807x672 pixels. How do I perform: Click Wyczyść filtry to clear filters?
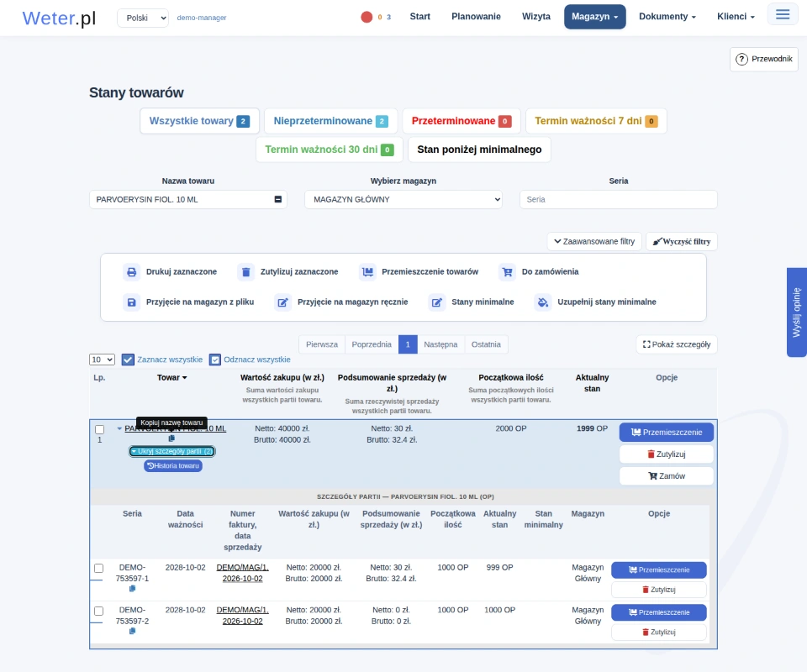coord(682,241)
